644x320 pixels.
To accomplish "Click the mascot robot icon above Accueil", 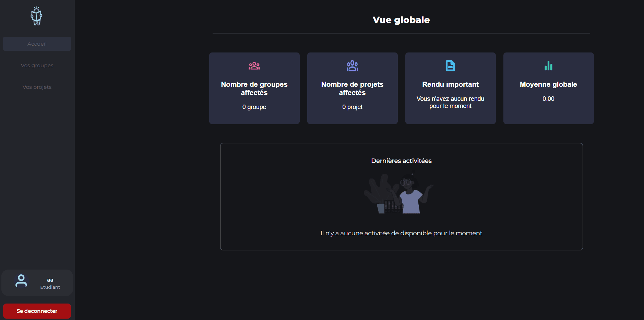I will pos(36,16).
